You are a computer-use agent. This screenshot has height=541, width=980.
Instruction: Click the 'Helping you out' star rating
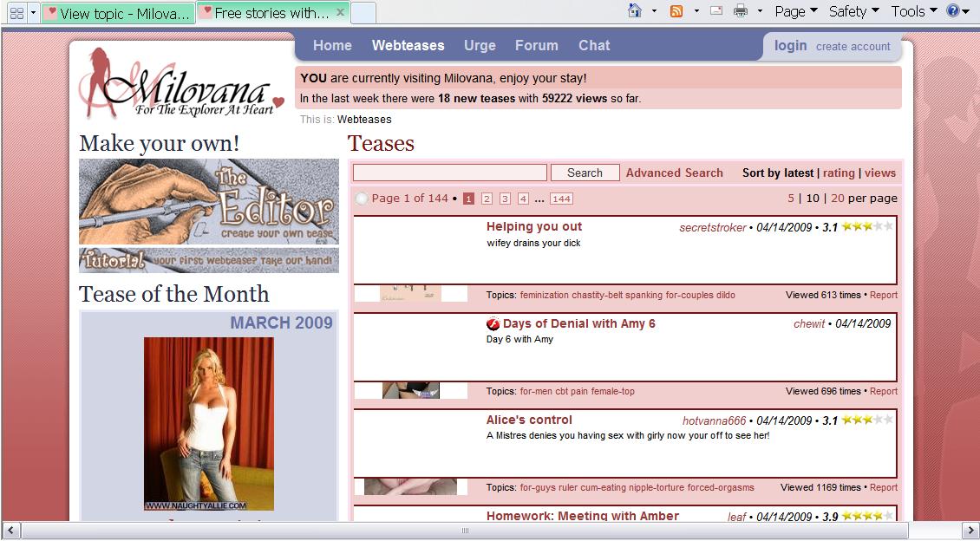(867, 227)
